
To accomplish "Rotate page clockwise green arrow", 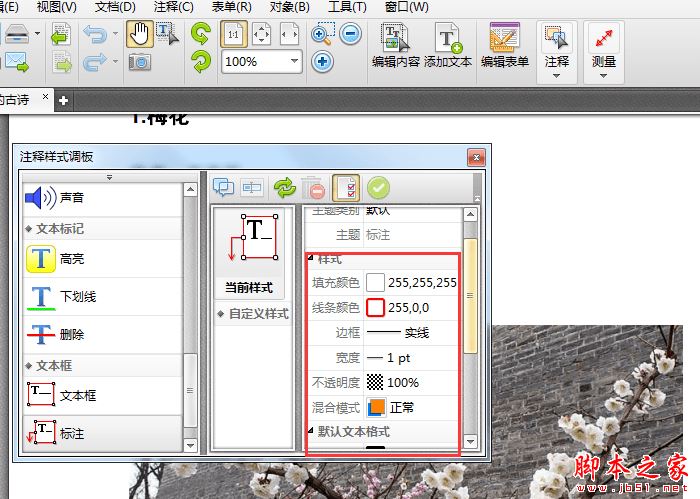I will point(201,62).
